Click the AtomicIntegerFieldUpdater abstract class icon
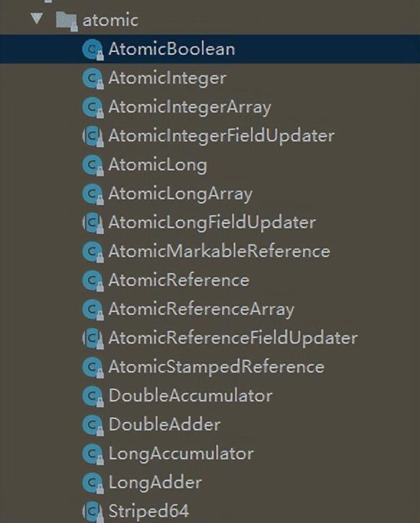Screen dimensions: 420x523 tap(92, 137)
